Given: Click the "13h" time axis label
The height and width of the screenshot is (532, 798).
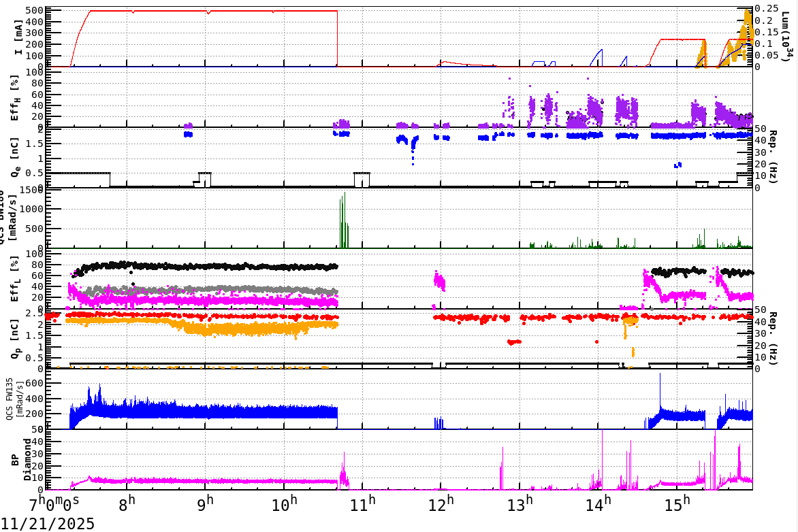Looking at the screenshot, I should [x=520, y=503].
